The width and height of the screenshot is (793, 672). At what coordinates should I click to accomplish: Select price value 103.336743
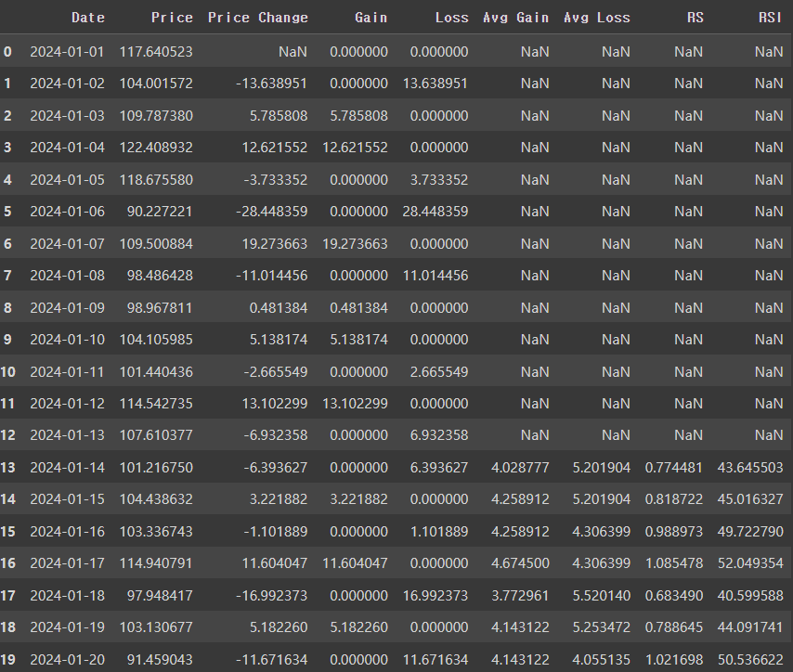tap(156, 532)
